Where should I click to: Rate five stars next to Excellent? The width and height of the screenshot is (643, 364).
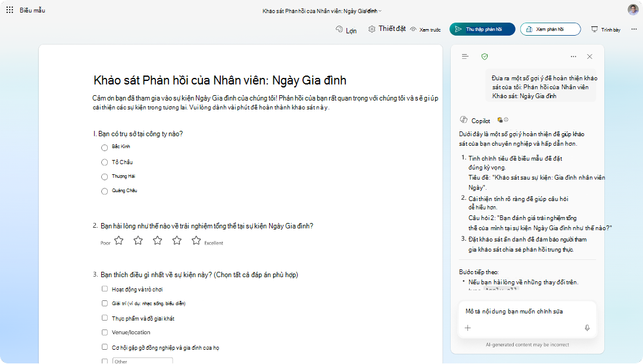click(x=196, y=240)
